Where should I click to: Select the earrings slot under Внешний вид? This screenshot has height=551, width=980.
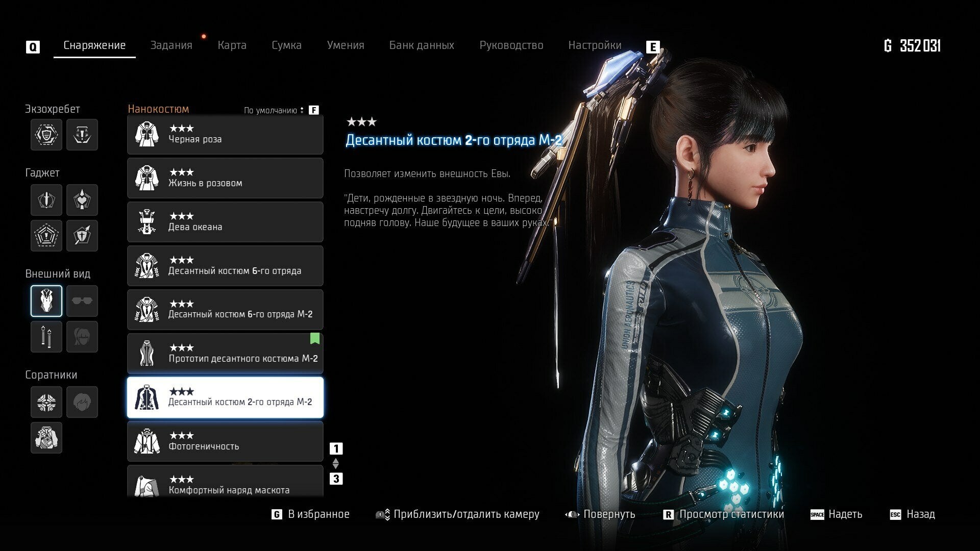pos(46,337)
